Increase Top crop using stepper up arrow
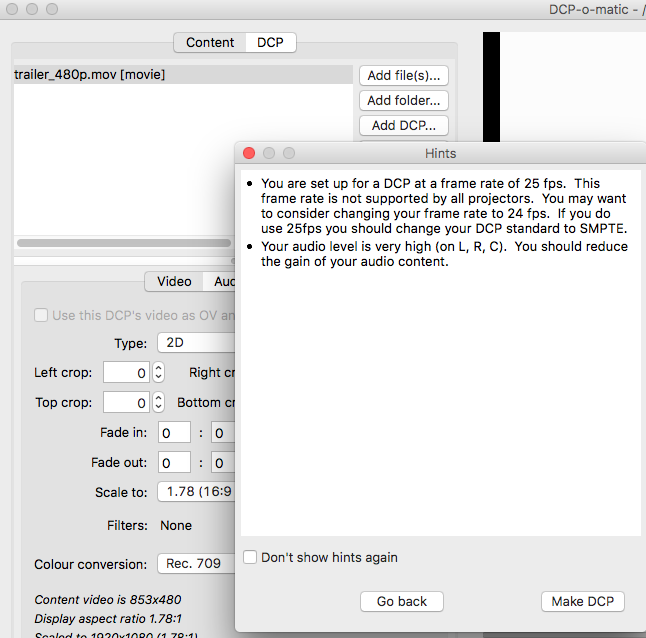This screenshot has width=646, height=638. 158,398
